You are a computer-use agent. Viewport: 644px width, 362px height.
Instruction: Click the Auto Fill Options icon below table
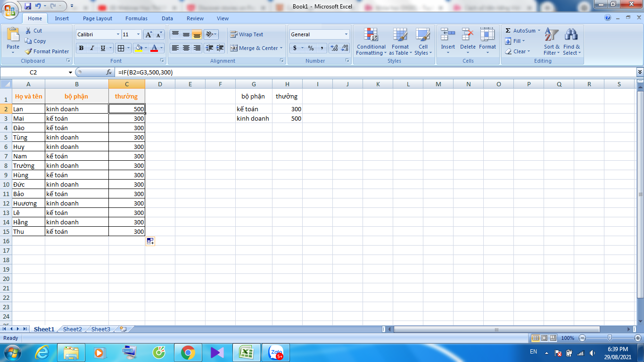(x=150, y=241)
